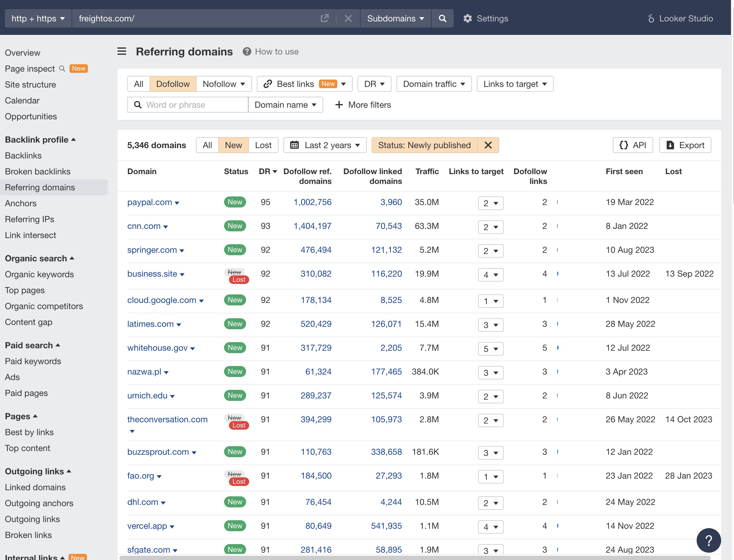The width and height of the screenshot is (734, 560).
Task: Expand paypal.com links to target dropdown
Action: click(490, 203)
